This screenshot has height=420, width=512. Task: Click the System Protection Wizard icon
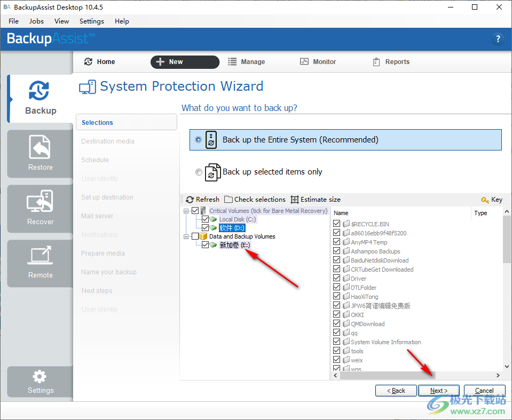[88, 87]
